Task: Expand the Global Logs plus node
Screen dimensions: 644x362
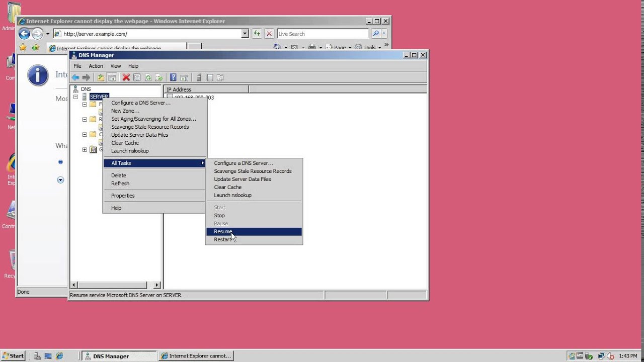Action: [x=85, y=149]
